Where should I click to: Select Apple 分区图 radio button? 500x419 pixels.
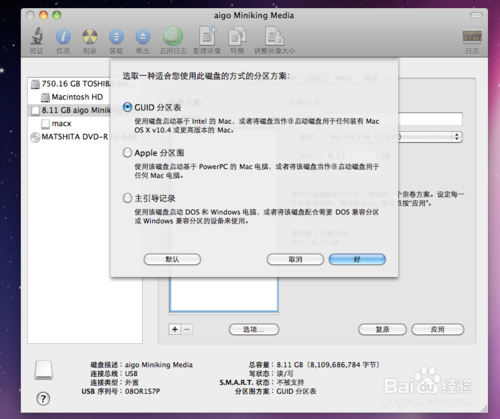coord(127,153)
